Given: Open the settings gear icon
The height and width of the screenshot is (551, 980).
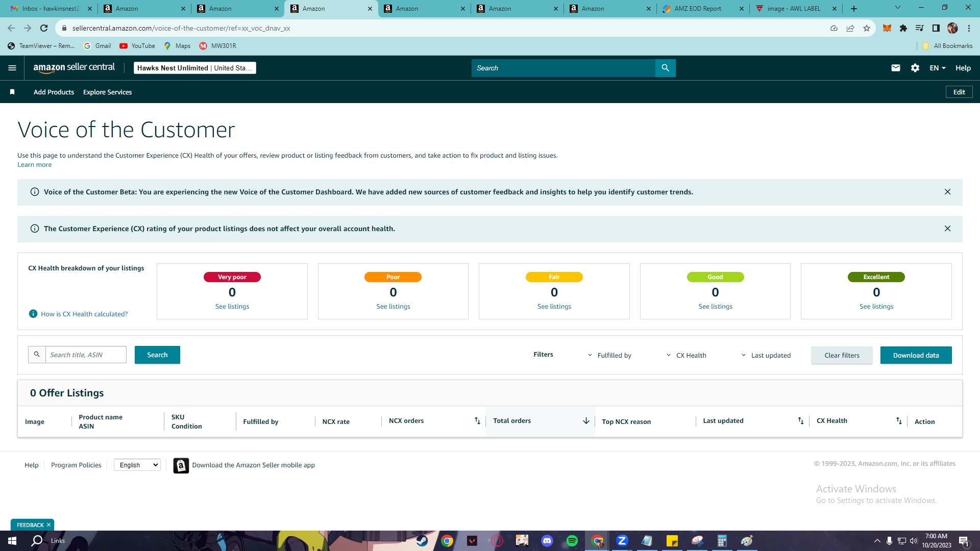Looking at the screenshot, I should click(x=915, y=68).
